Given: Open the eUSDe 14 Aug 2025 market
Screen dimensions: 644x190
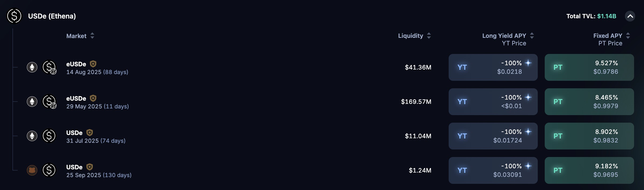Looking at the screenshot, I should [97, 68].
